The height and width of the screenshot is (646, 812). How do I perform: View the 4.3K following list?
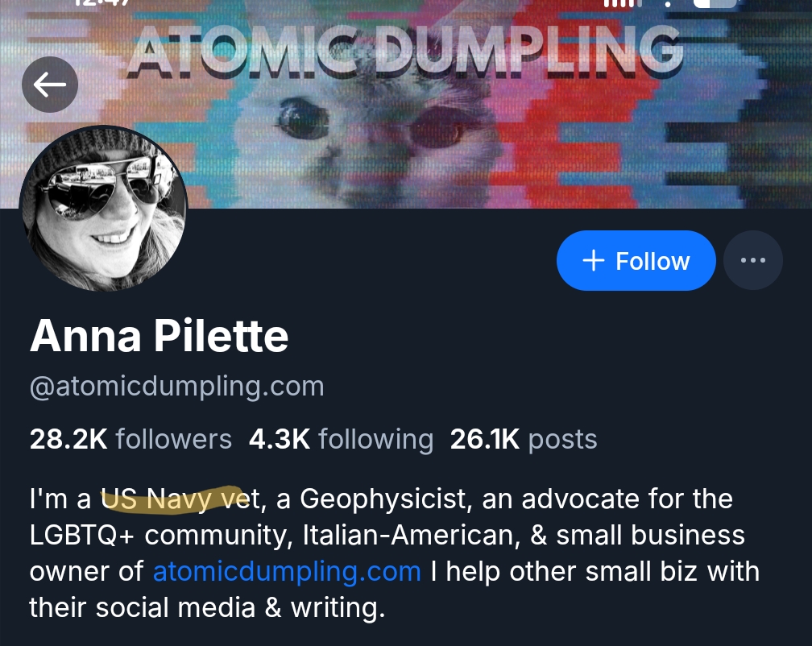pos(341,439)
